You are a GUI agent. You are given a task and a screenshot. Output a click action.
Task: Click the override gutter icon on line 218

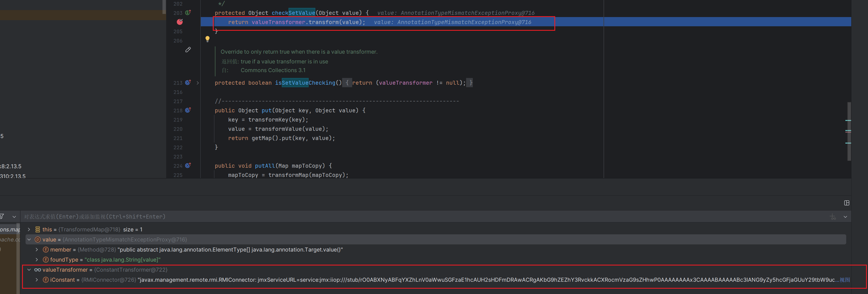(x=188, y=110)
